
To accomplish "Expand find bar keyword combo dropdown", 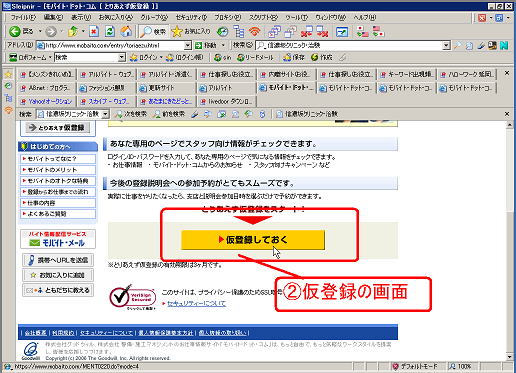I will pyautogui.click(x=106, y=114).
